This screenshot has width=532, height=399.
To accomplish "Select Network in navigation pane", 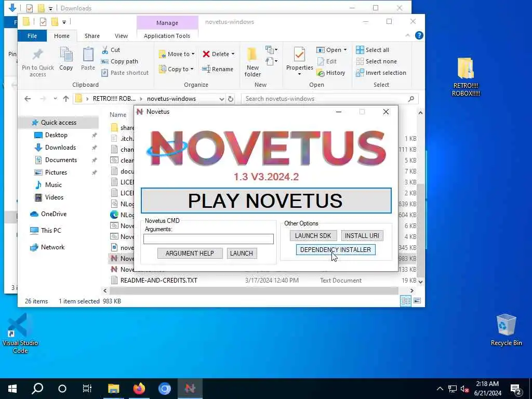I will click(x=47, y=247).
